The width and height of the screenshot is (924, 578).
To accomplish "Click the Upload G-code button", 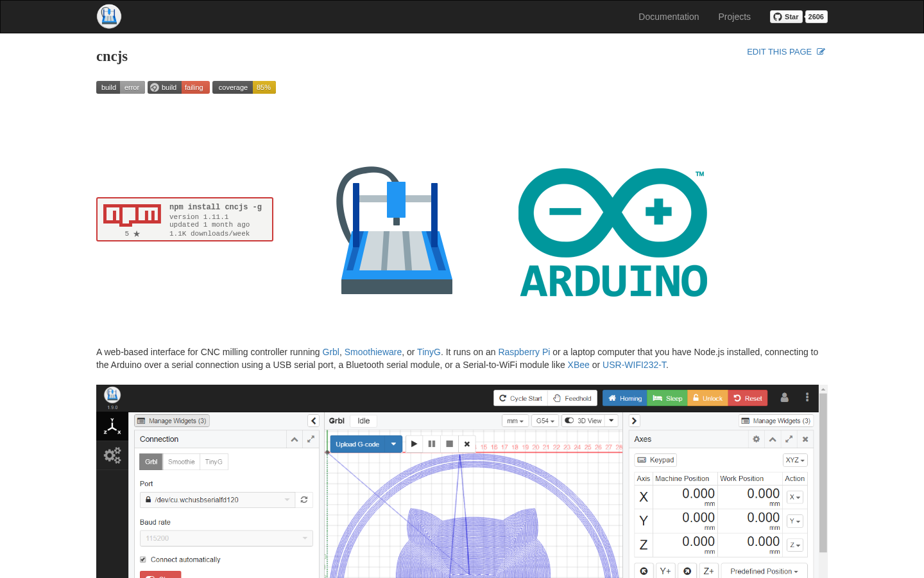I will [357, 444].
